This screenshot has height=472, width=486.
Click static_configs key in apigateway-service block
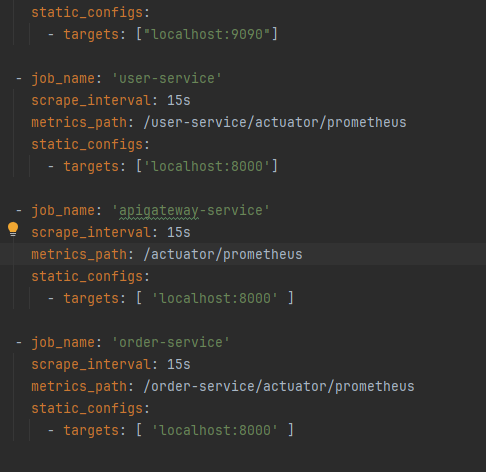(x=87, y=277)
